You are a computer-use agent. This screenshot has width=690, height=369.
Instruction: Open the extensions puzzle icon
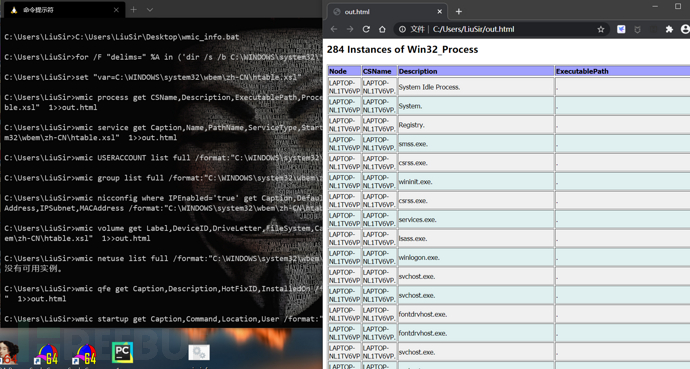click(669, 29)
